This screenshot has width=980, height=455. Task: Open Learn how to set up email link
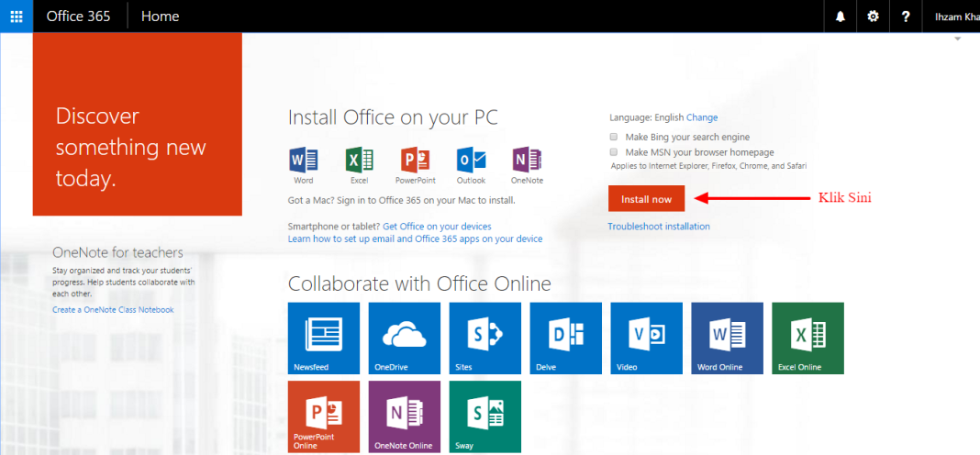[415, 239]
